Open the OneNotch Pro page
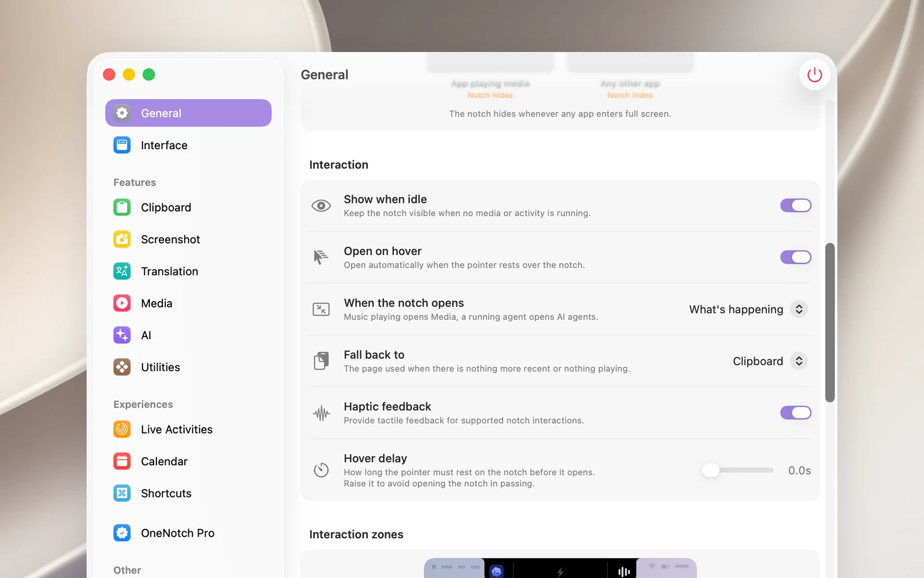 click(188, 533)
